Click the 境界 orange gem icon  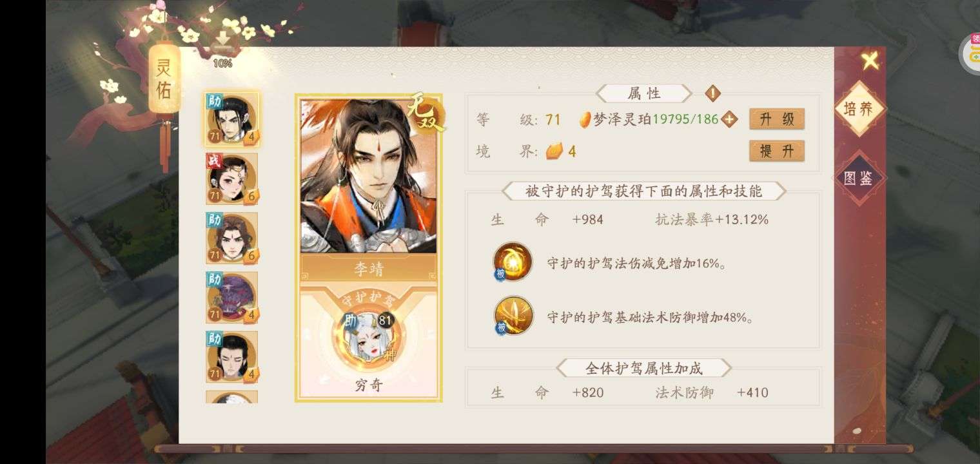click(x=554, y=151)
